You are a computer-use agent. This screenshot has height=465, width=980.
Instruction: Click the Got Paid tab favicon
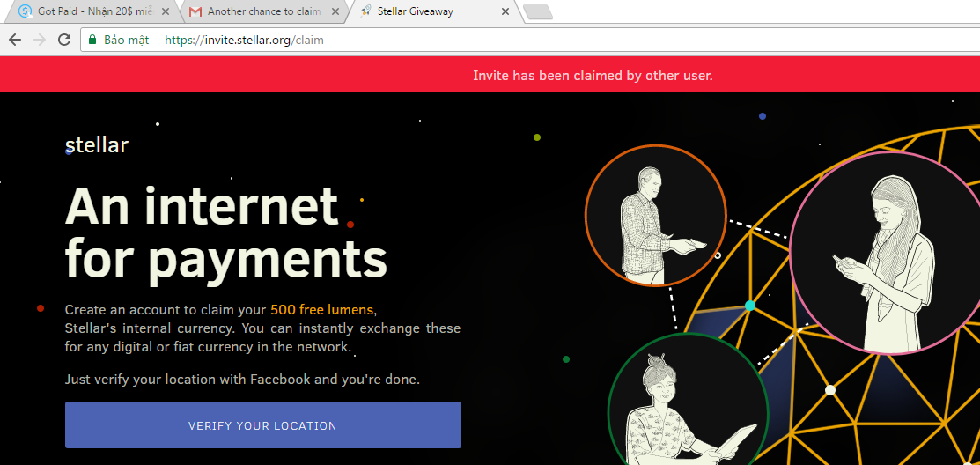click(25, 11)
